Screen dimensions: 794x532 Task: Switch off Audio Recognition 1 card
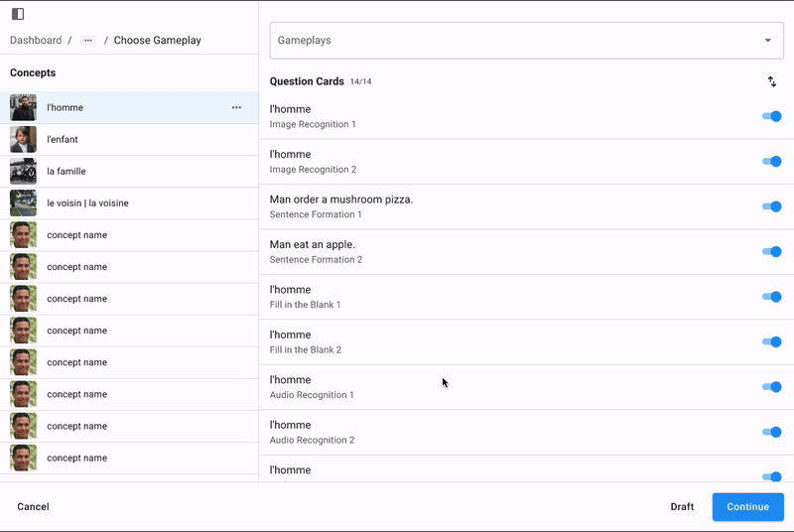tap(771, 387)
